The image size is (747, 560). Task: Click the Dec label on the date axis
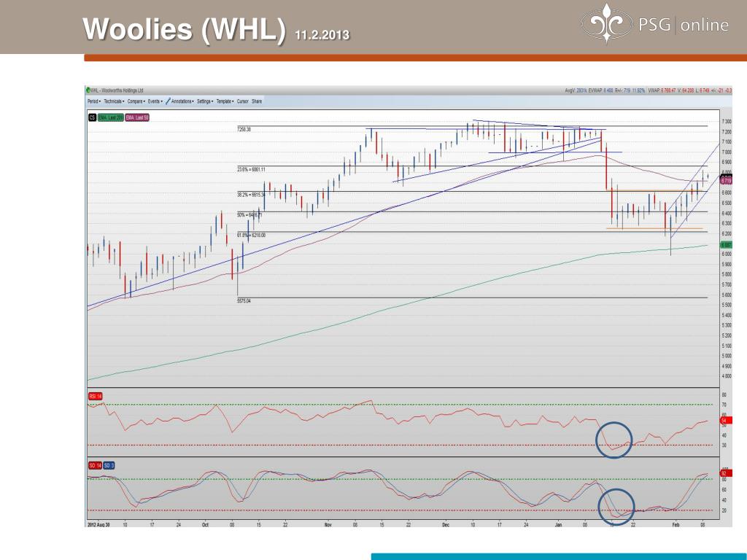tap(446, 525)
